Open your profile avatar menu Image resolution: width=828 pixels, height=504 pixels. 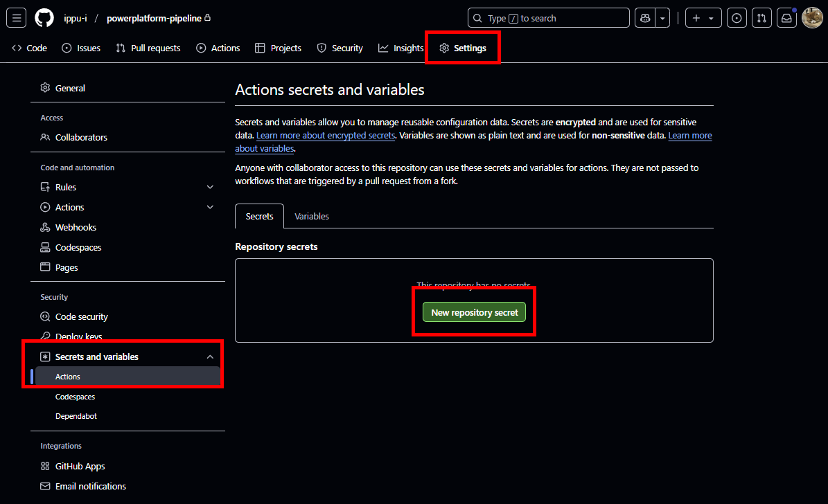point(812,17)
